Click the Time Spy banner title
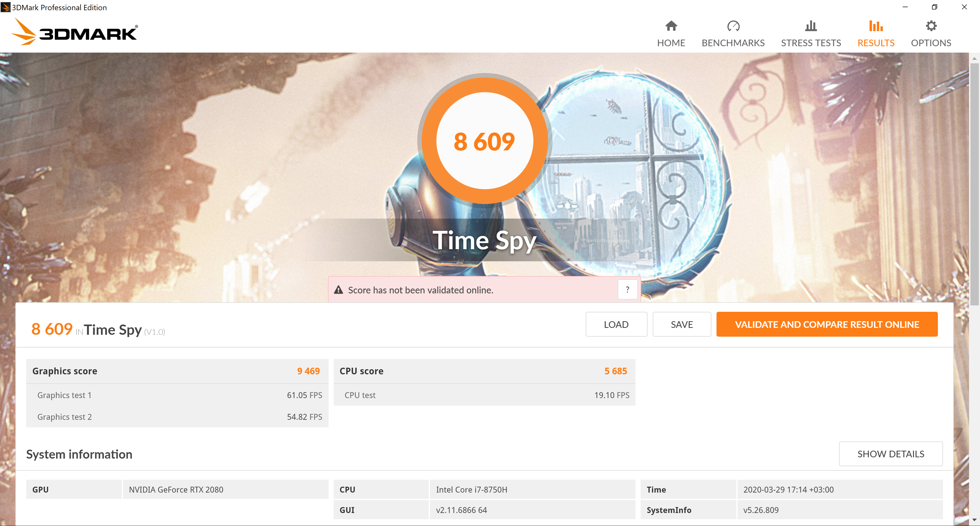This screenshot has width=980, height=526. [x=485, y=241]
